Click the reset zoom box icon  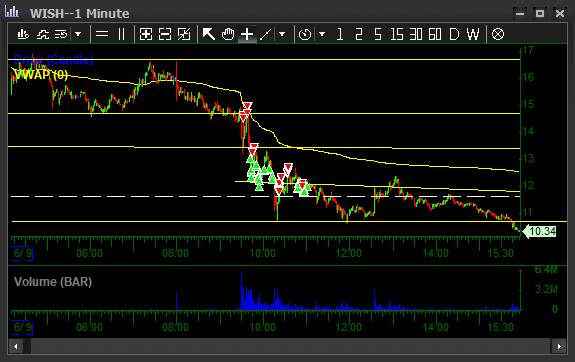(x=184, y=34)
